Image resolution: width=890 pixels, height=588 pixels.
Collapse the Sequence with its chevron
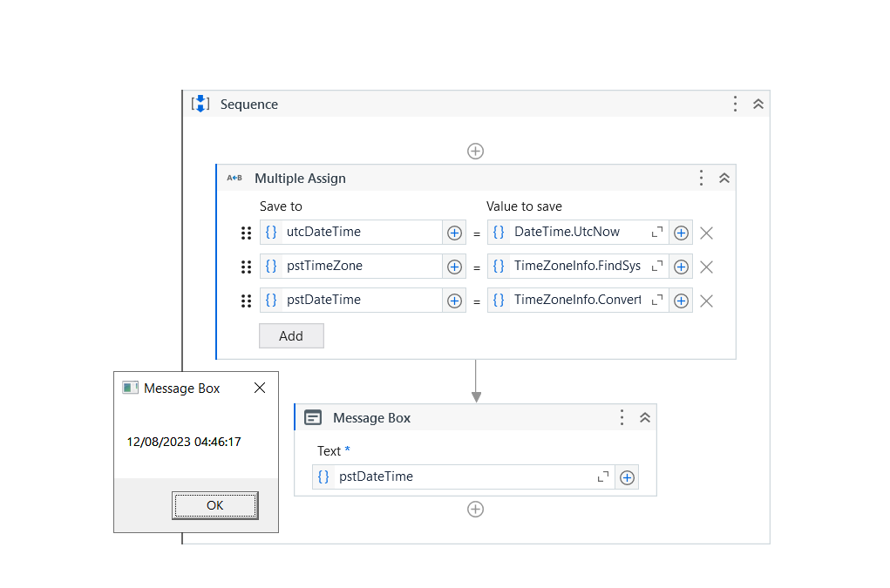tap(758, 103)
